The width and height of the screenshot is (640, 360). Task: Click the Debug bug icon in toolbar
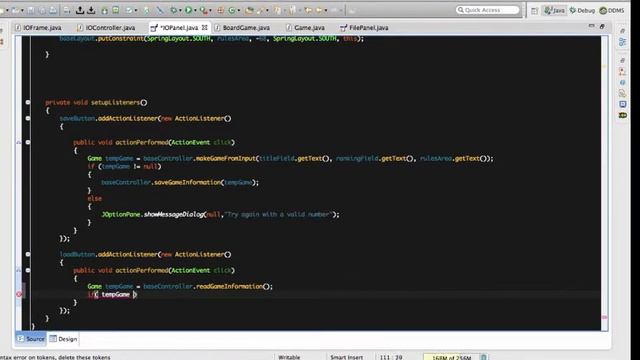tap(174, 10)
